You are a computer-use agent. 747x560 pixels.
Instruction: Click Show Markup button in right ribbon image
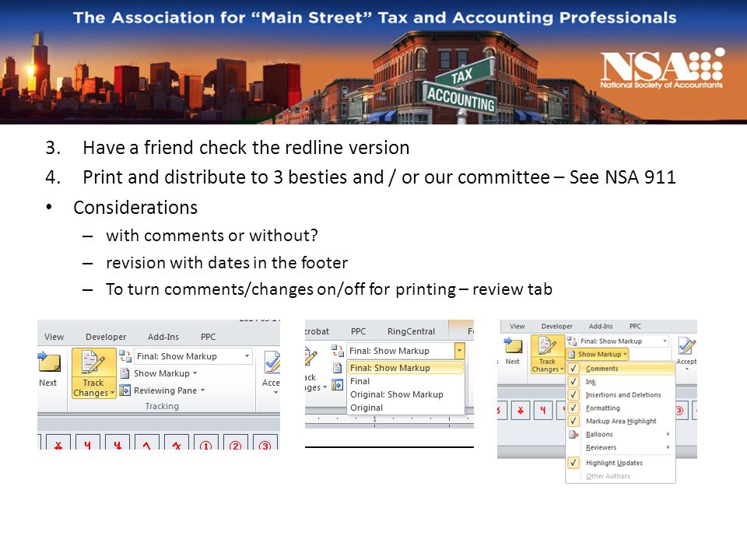coord(598,355)
